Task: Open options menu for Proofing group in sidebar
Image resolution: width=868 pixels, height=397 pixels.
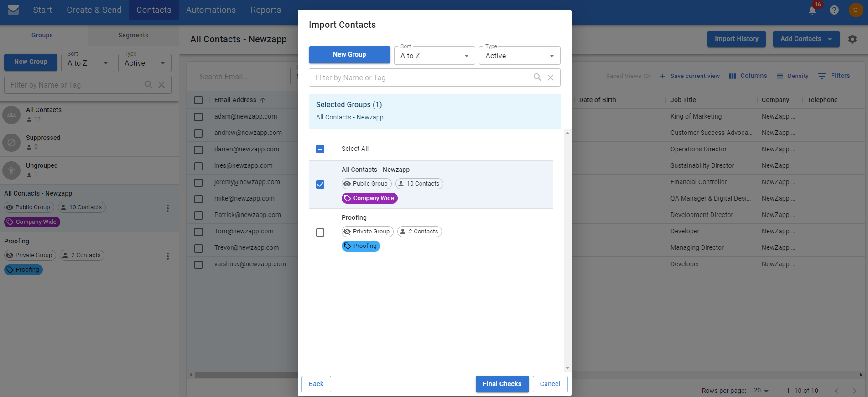Action: 168,256
